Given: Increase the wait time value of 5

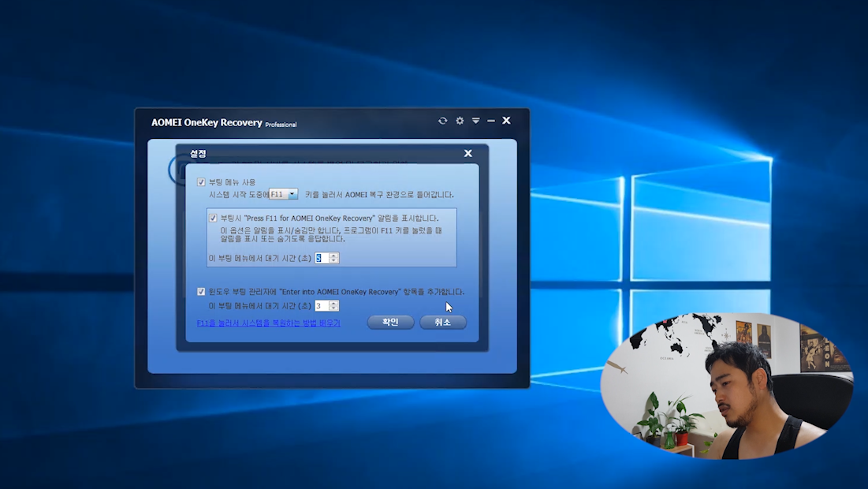Looking at the screenshot, I should (x=333, y=256).
